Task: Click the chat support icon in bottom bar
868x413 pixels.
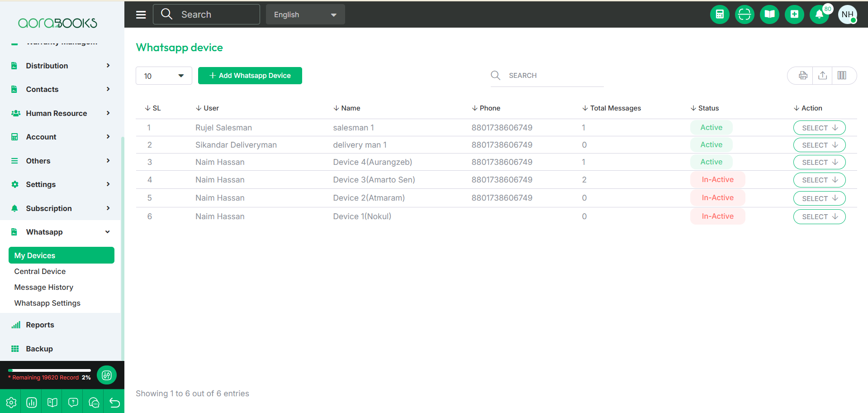Action: pyautogui.click(x=94, y=402)
